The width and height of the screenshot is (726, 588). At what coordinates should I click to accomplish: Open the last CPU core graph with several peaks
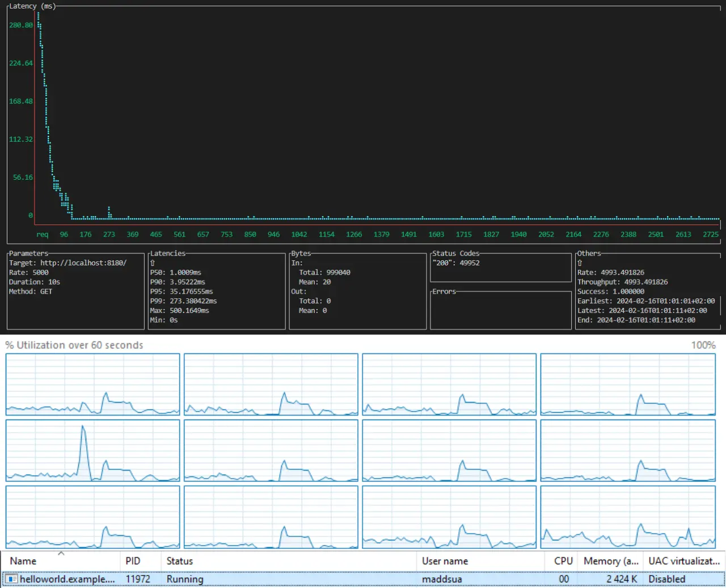click(x=628, y=517)
